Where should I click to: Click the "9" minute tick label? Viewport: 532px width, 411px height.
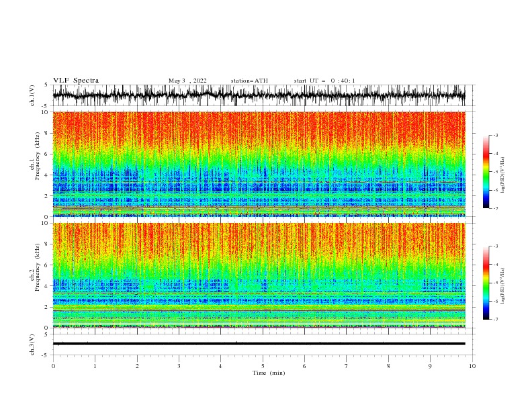tap(430, 366)
